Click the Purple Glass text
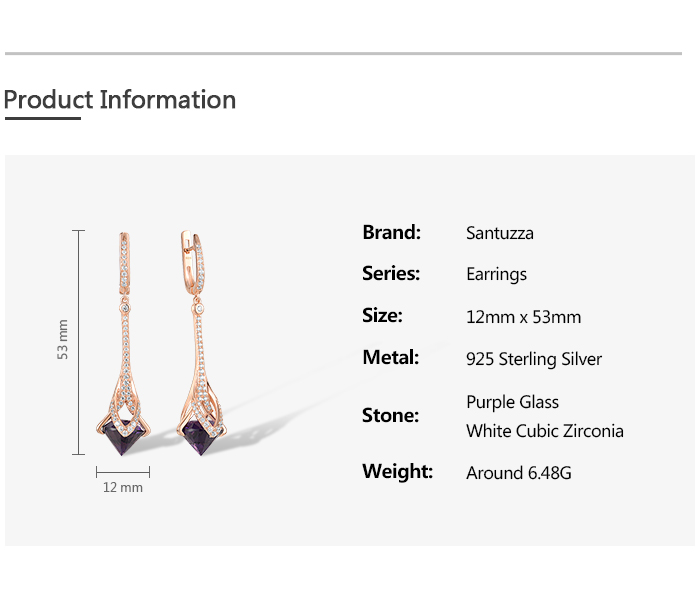The image size is (700, 596). (x=512, y=402)
